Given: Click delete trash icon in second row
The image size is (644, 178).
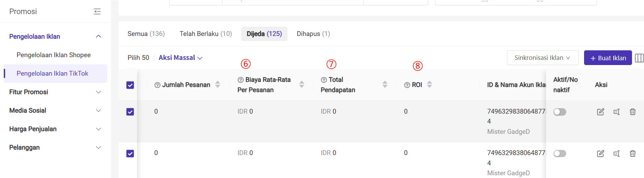Looking at the screenshot, I should 632,154.
